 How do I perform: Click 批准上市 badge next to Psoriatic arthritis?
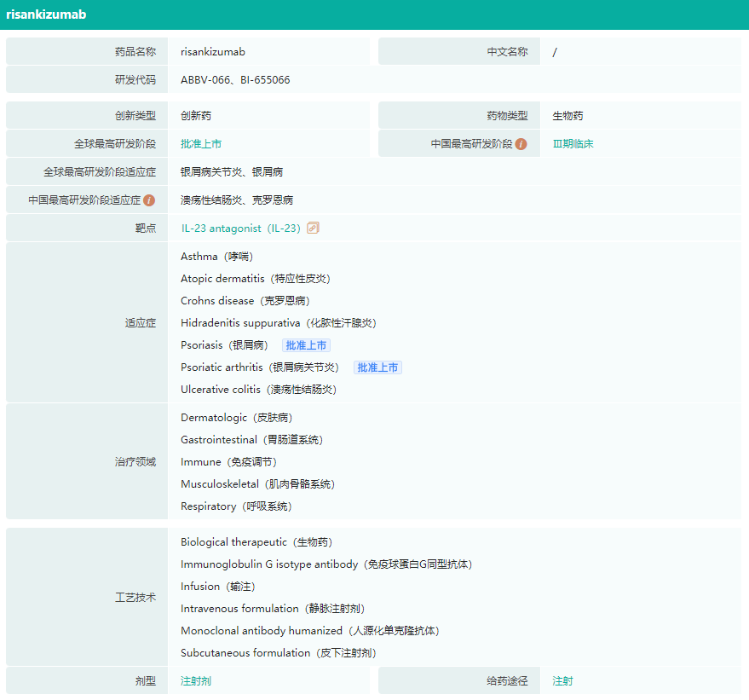377,367
